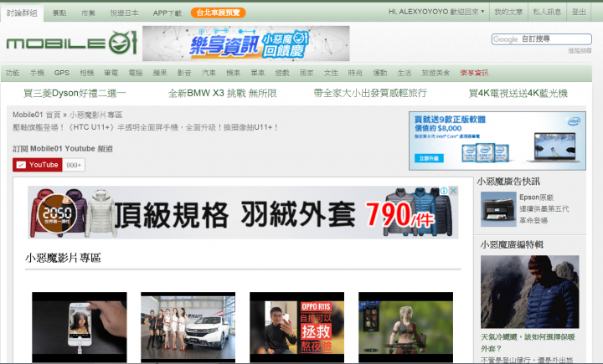Open the ALEXYOYOYO user dropdown

pos(436,12)
